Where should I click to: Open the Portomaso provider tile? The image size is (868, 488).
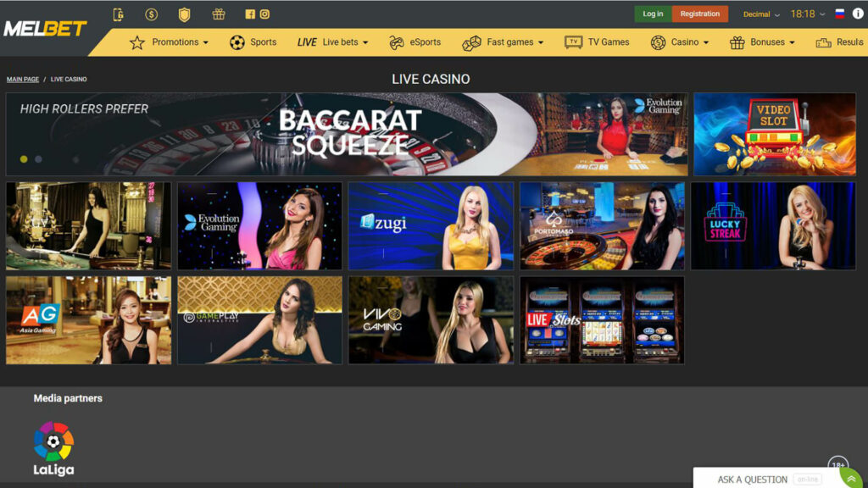point(603,225)
